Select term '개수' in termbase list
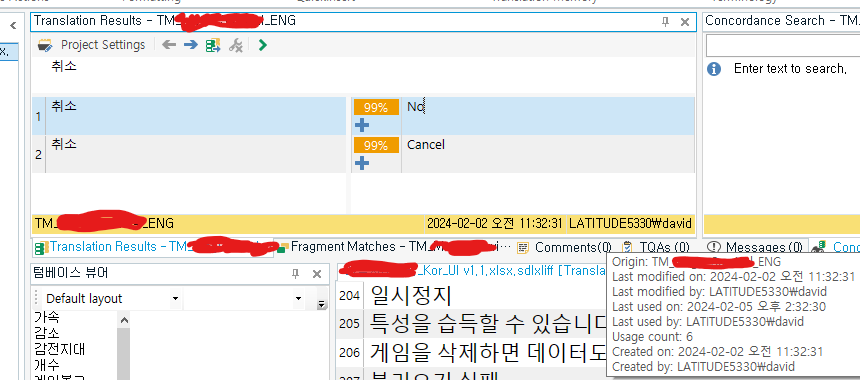860x380 pixels. 47,365
